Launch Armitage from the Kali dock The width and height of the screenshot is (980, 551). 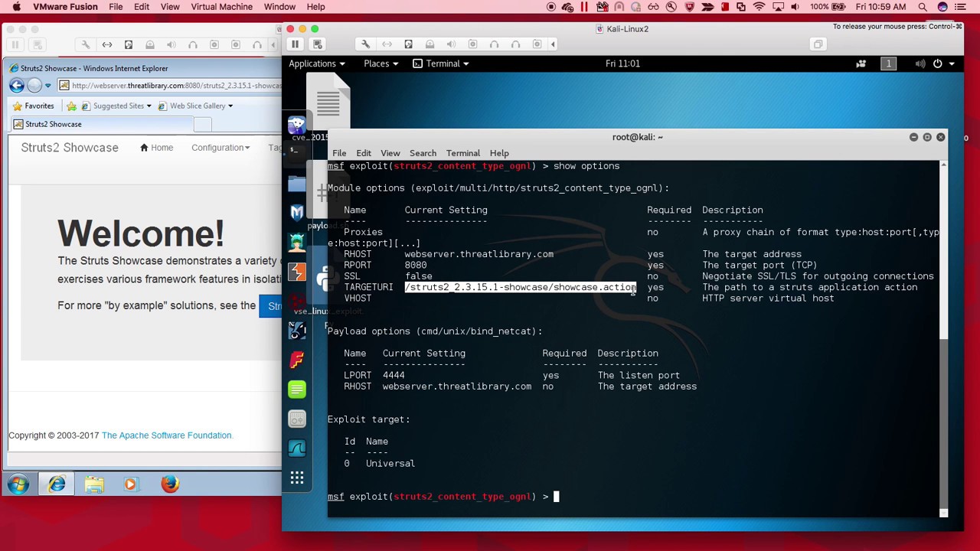coord(297,242)
